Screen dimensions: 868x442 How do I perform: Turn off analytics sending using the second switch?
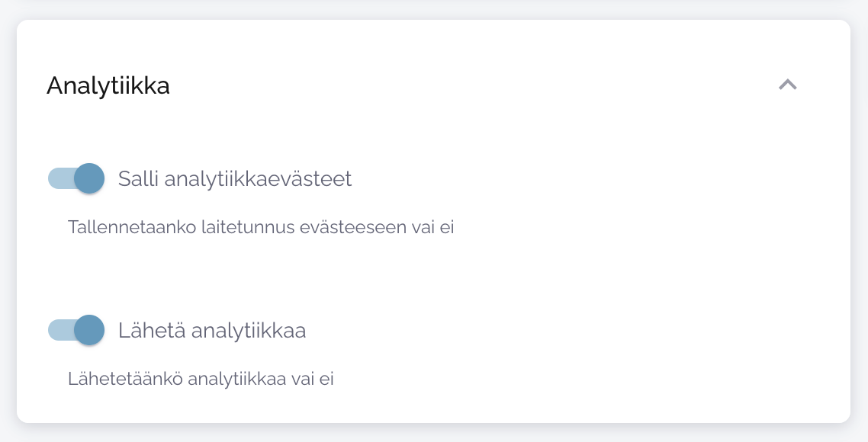click(x=76, y=330)
